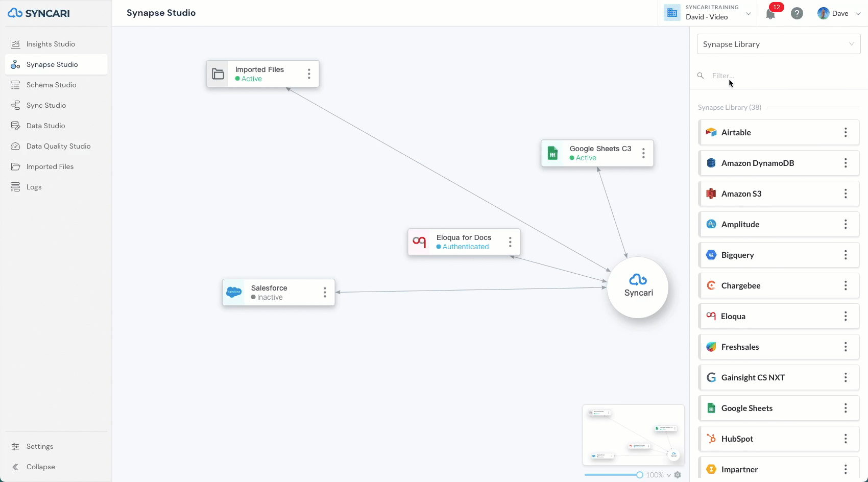Click the filter magnifier icon
Viewport: 868px width, 482px height.
click(x=701, y=76)
